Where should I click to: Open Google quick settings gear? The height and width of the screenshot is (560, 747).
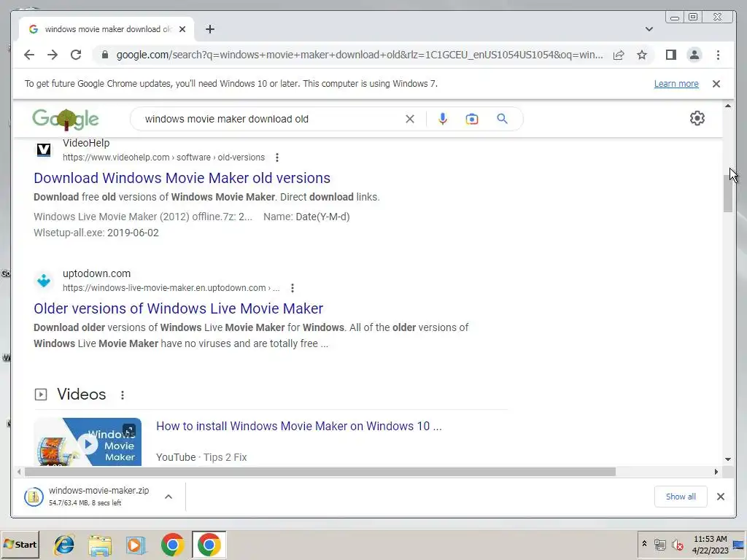[x=697, y=118]
